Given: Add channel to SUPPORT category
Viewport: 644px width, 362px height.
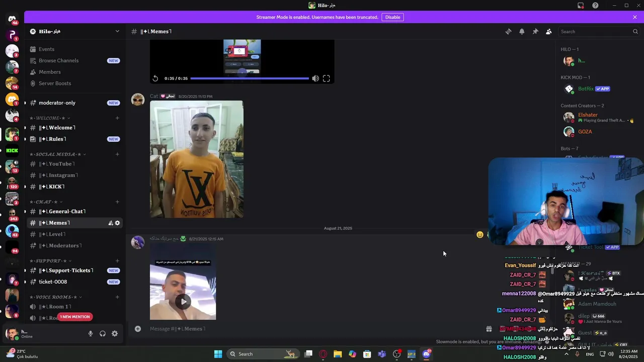Looking at the screenshot, I should pos(117,261).
